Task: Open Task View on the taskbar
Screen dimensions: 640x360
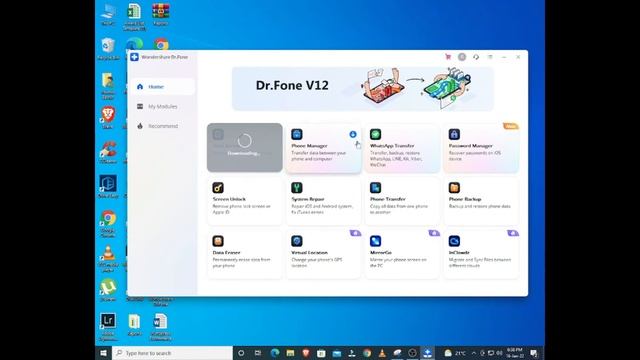Action: pos(258,353)
